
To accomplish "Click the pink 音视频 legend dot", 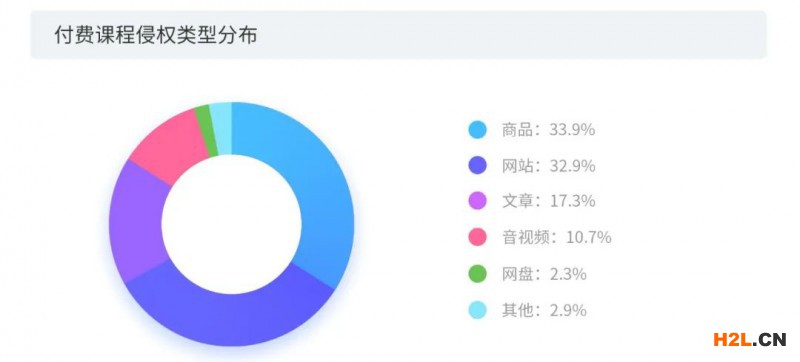I will [477, 238].
